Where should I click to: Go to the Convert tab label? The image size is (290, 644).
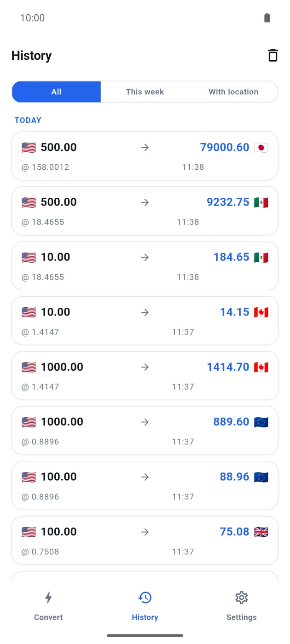click(48, 617)
